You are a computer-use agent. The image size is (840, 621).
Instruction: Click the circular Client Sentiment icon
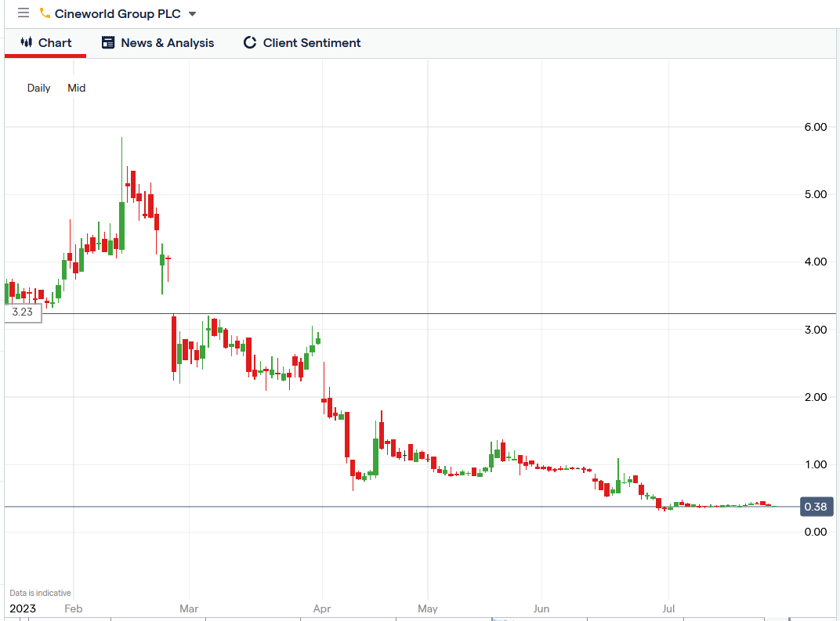pos(250,42)
